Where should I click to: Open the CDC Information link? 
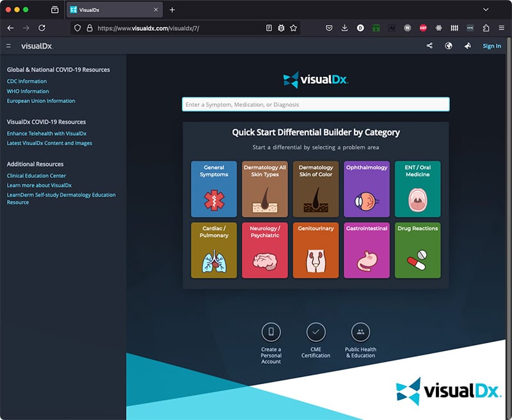(27, 81)
